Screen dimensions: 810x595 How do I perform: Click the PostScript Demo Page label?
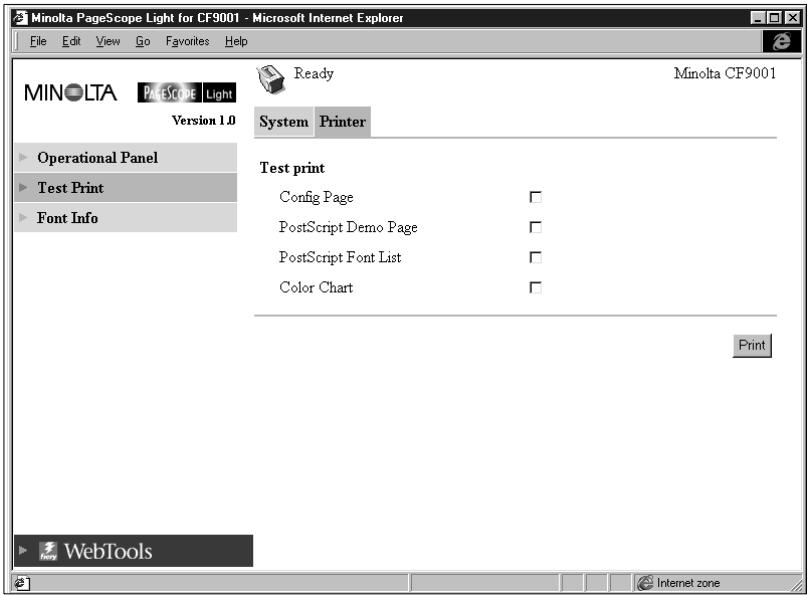[x=348, y=227]
